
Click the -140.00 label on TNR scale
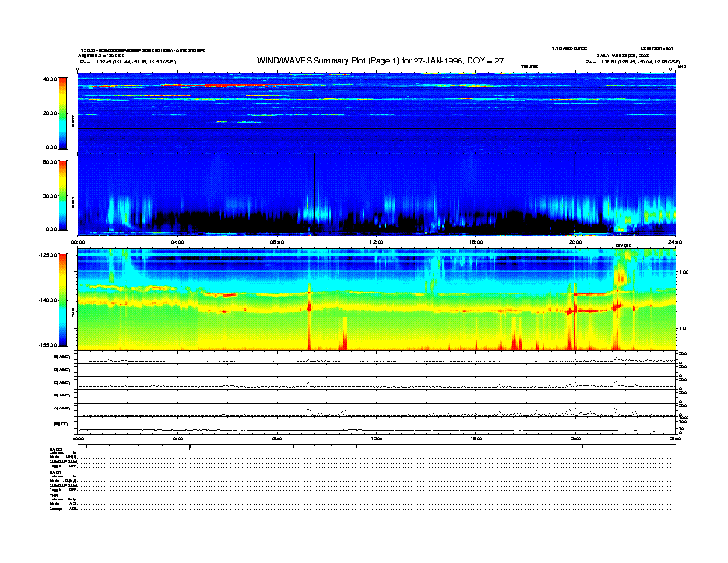pos(48,300)
